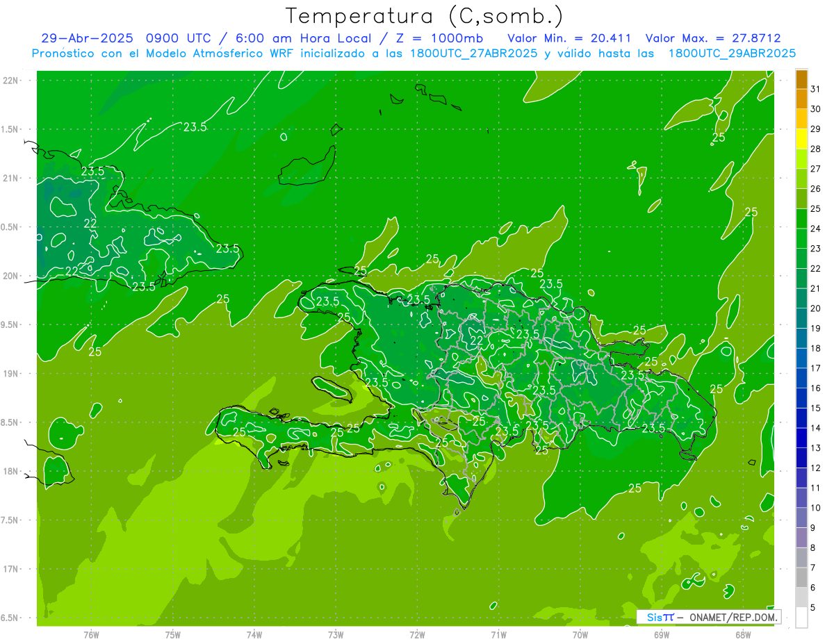Image resolution: width=834 pixels, height=644 pixels.
Task: Click the "19N" latitude axis label
Action: tap(12, 374)
